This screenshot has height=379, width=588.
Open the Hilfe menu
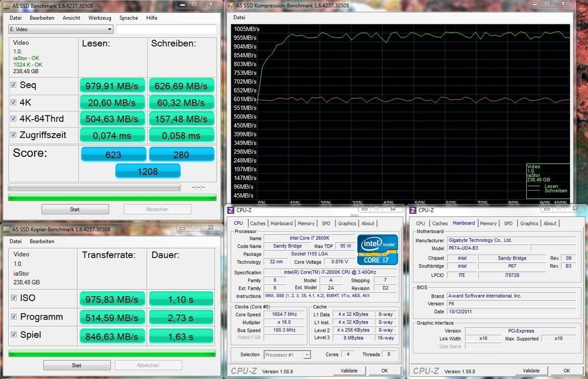click(x=151, y=18)
